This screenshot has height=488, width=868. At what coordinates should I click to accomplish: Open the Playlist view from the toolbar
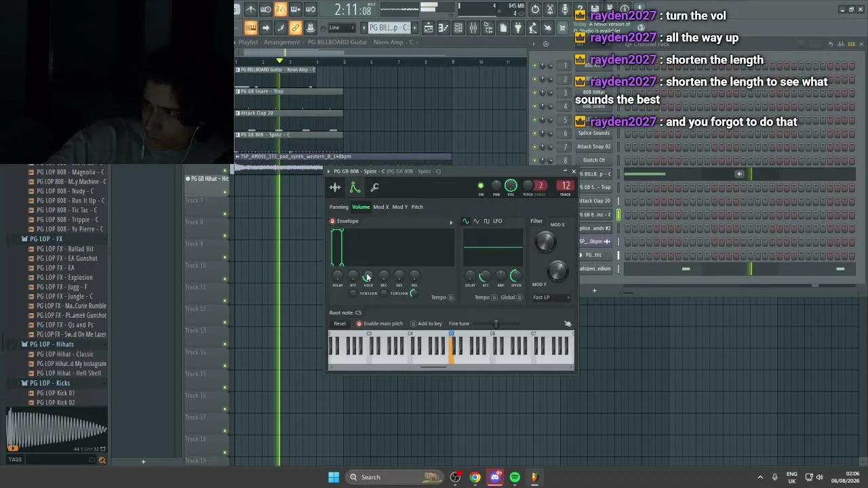point(429,28)
